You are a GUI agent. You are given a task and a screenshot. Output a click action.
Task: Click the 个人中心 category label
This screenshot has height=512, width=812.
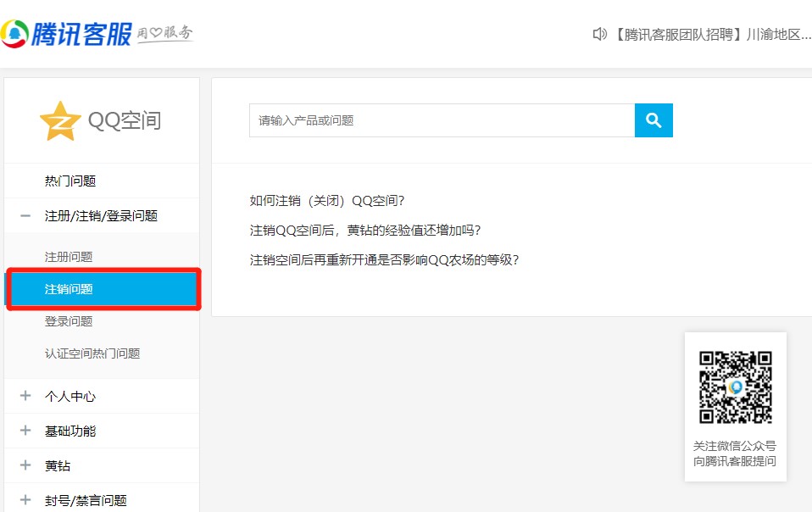(x=70, y=397)
